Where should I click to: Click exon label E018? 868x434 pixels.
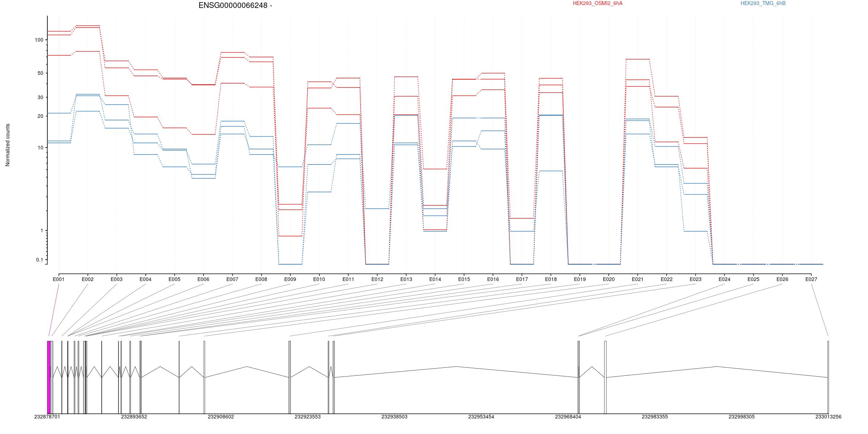551,279
